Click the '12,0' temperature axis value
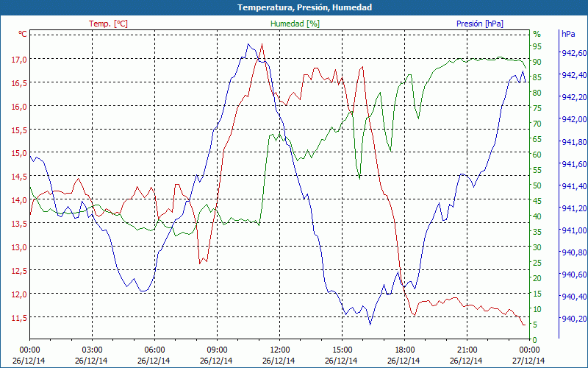 point(20,294)
